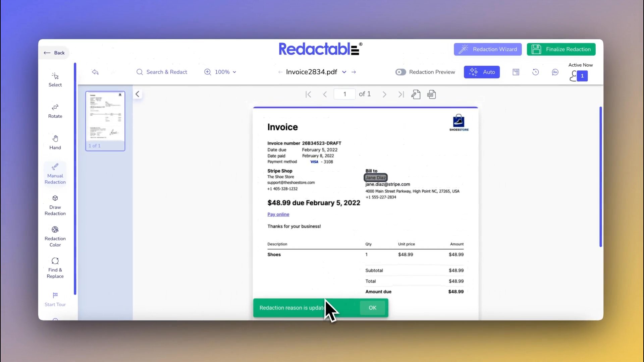Open the Invoice2834.pdf file dropdown

(x=344, y=72)
